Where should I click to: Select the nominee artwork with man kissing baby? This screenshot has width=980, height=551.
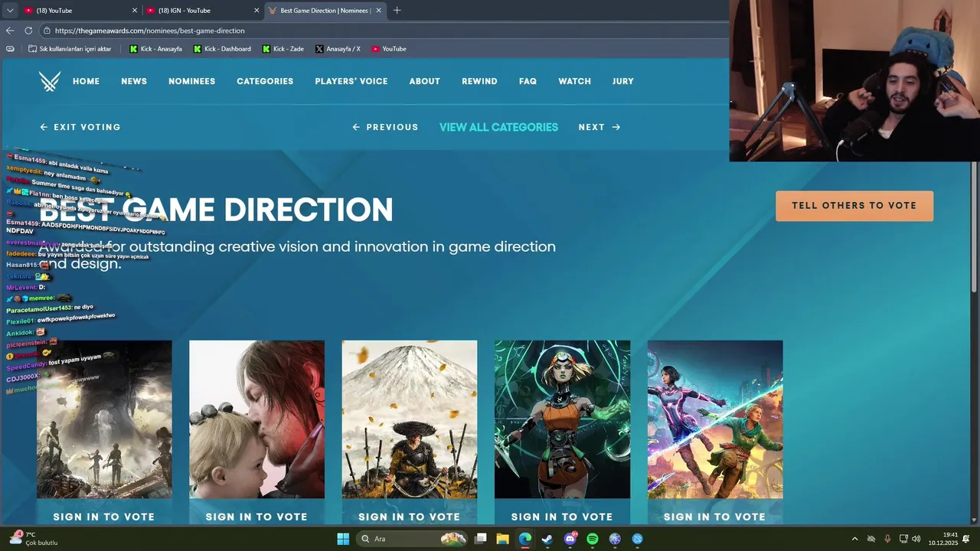coord(256,419)
